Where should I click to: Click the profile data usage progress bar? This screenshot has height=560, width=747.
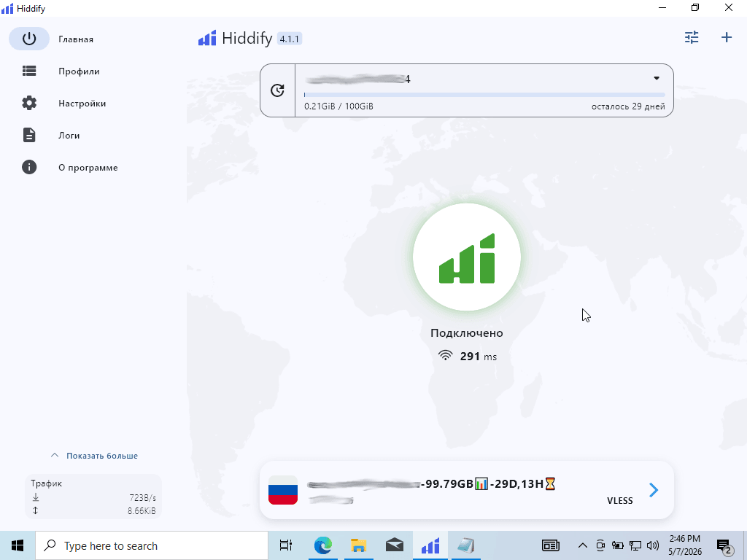coord(484,95)
